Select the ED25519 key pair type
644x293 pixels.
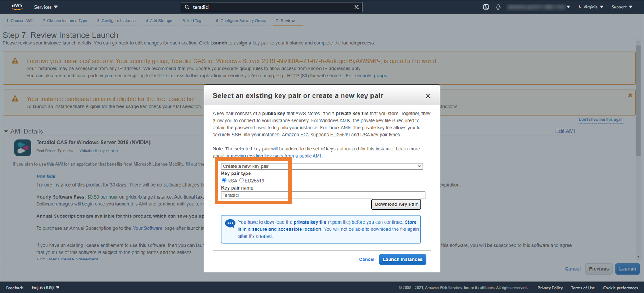tap(241, 180)
